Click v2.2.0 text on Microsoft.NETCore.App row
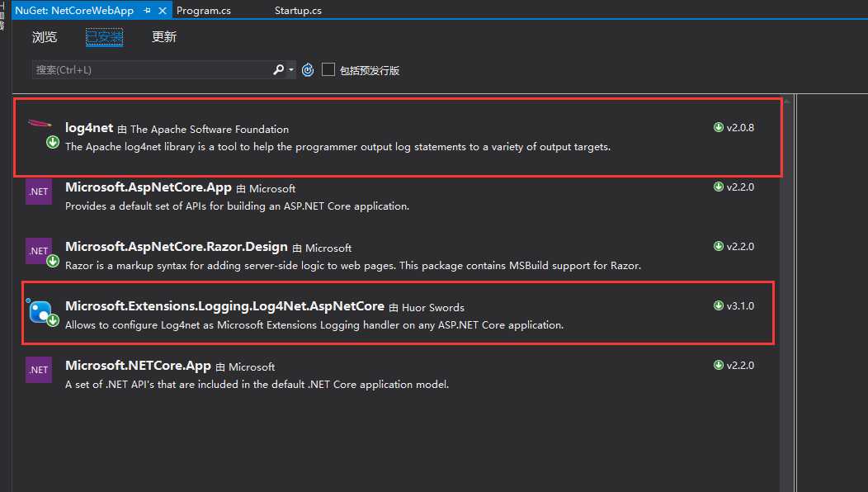 tap(740, 365)
